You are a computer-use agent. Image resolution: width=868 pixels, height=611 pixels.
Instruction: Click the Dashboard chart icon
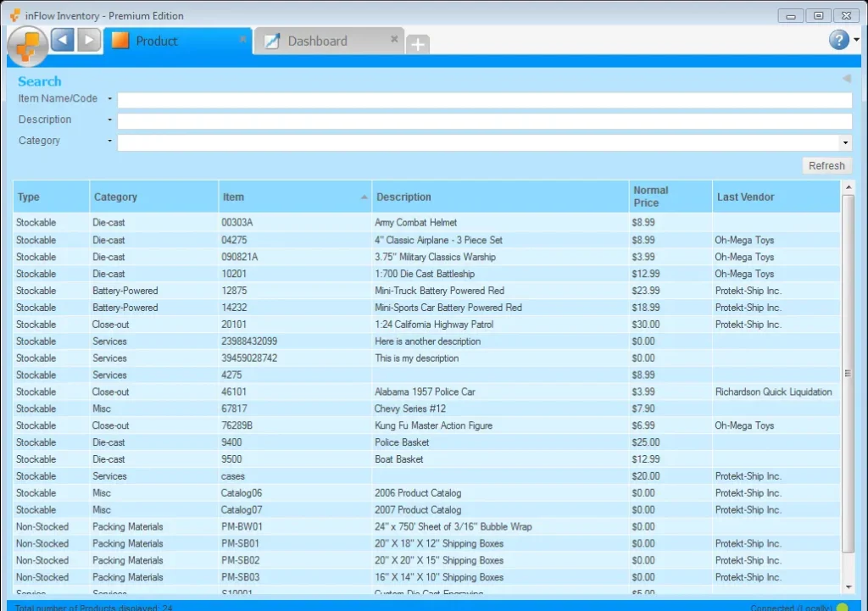click(272, 41)
